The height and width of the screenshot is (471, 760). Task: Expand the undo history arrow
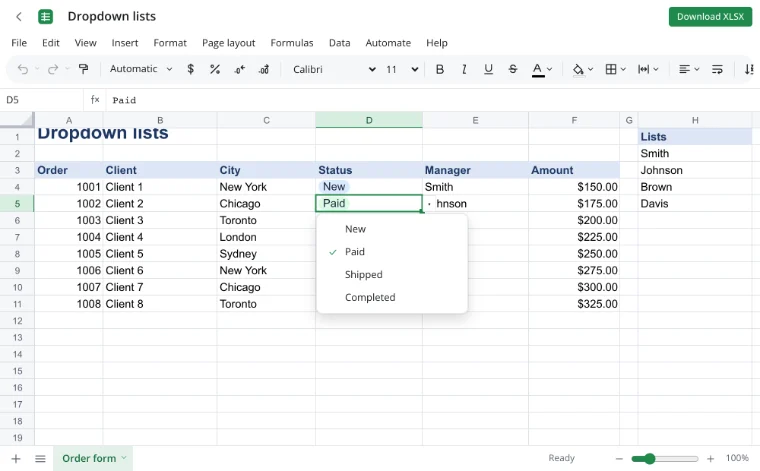[37, 69]
